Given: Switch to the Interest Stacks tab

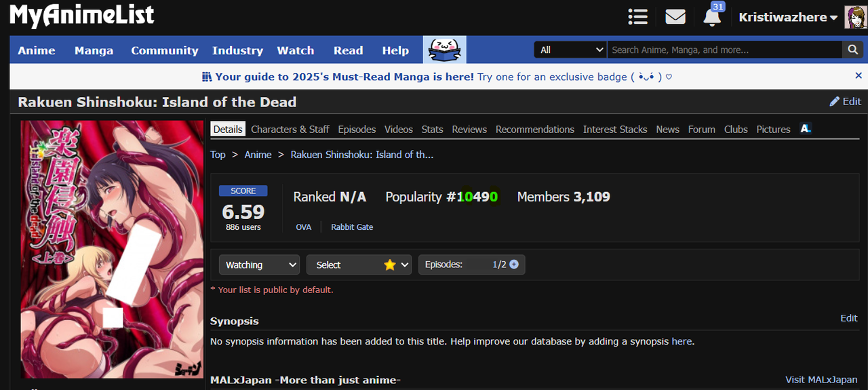Looking at the screenshot, I should click(615, 129).
